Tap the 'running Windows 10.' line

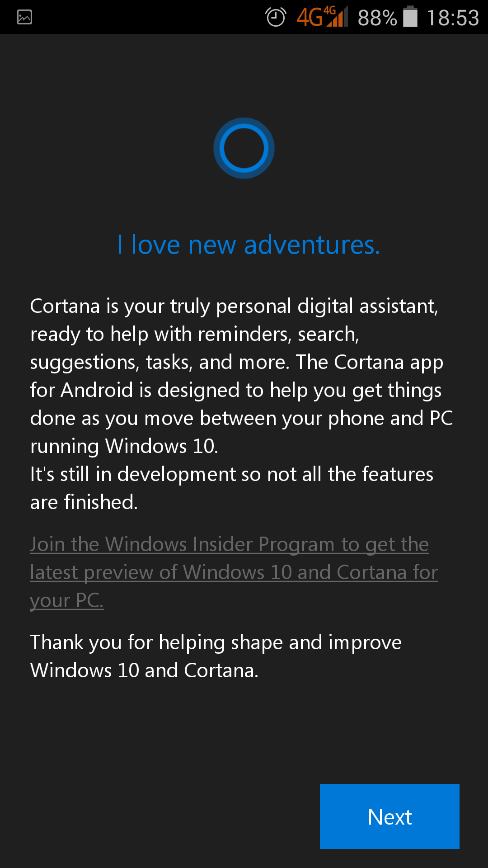pyautogui.click(x=124, y=446)
